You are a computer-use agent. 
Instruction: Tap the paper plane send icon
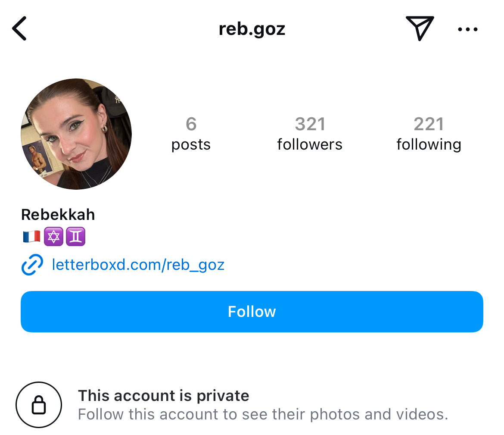[419, 28]
